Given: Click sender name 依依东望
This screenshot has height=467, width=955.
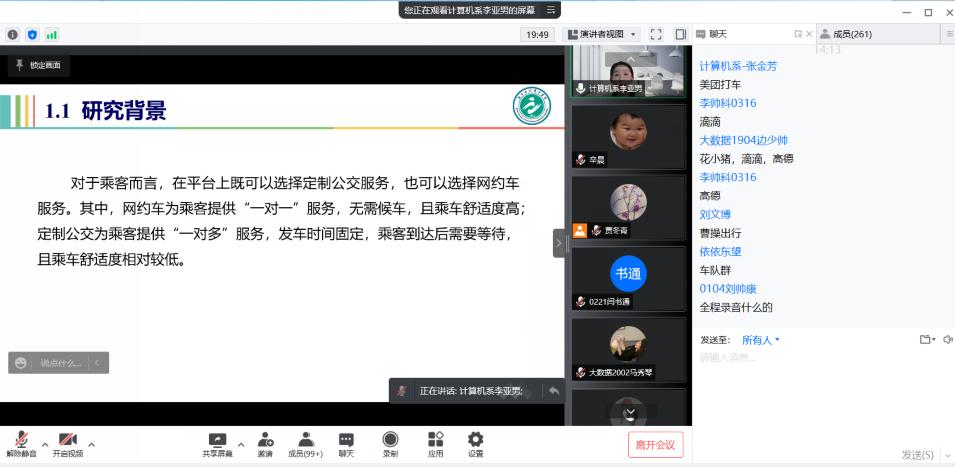Looking at the screenshot, I should (x=721, y=251).
